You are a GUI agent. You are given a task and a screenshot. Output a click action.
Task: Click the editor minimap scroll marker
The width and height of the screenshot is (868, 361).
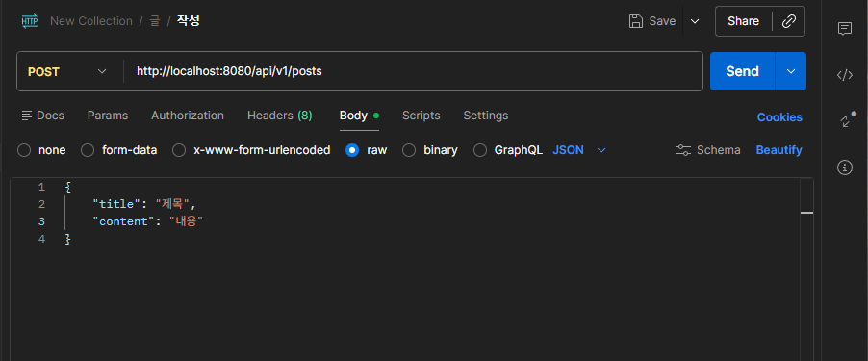tap(806, 212)
